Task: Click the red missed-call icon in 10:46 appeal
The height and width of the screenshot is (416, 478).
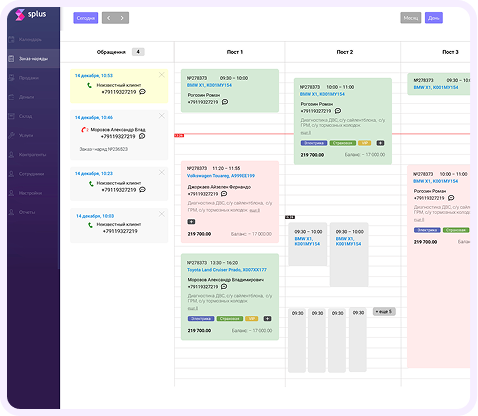Action: (84, 130)
